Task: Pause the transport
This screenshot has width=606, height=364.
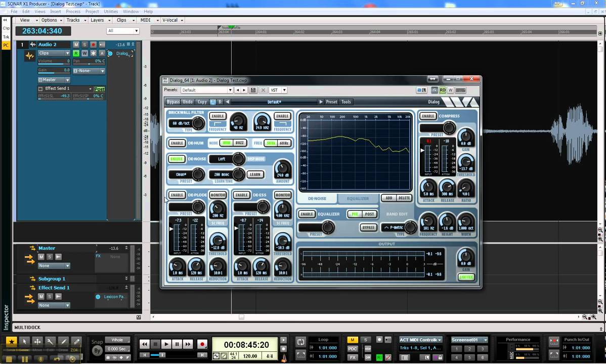Action: (177, 344)
